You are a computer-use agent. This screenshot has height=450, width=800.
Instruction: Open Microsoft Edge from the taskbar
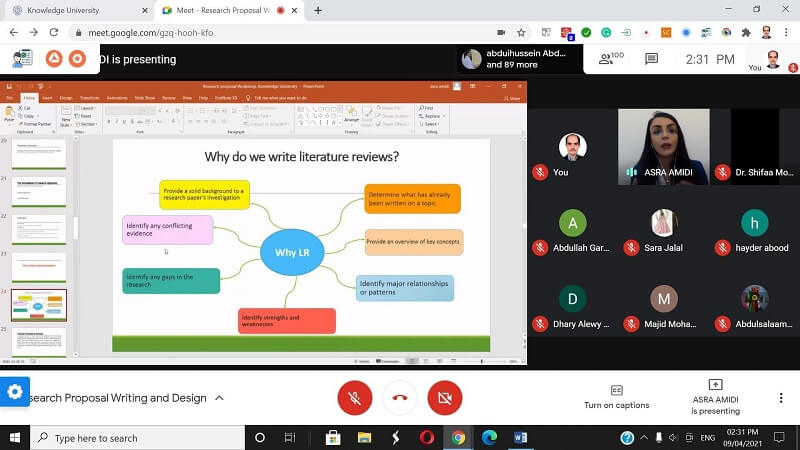tap(489, 438)
